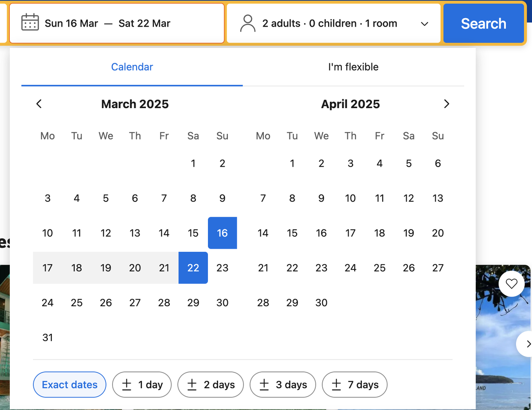This screenshot has height=410, width=532.
Task: Click the calendar icon in date field
Action: click(30, 23)
